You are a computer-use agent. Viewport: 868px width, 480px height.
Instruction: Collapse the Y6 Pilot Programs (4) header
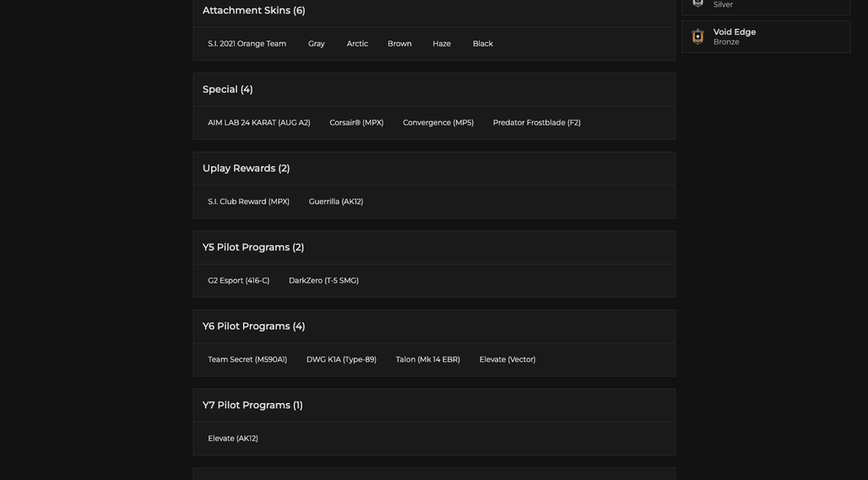[434, 326]
